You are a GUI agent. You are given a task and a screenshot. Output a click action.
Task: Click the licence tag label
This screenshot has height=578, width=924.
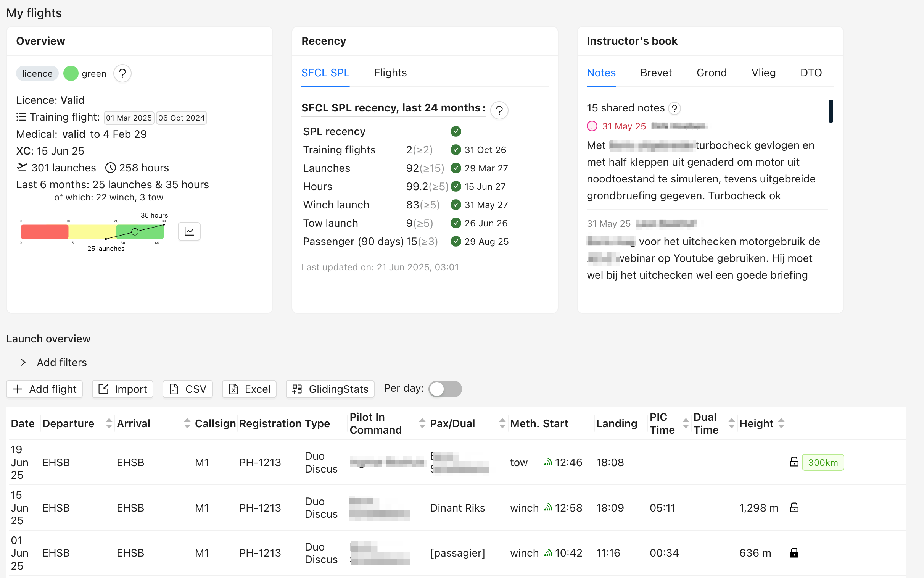(x=37, y=73)
